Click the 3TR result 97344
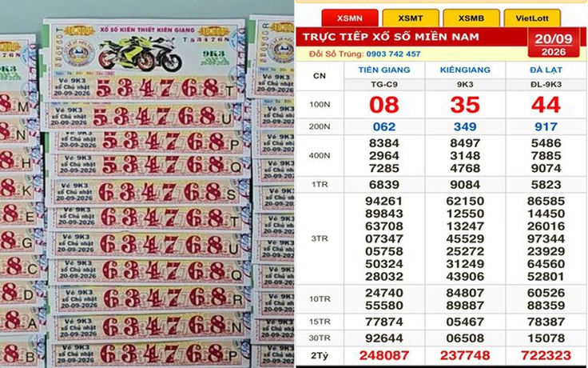Viewport: 588px width, 368px height. click(546, 239)
